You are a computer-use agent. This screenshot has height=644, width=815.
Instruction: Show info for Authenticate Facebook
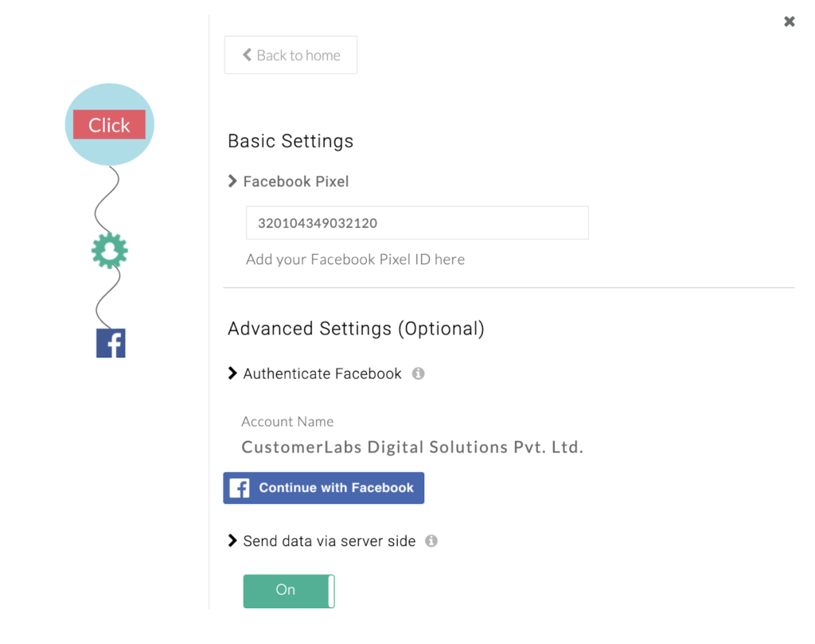coord(418,373)
